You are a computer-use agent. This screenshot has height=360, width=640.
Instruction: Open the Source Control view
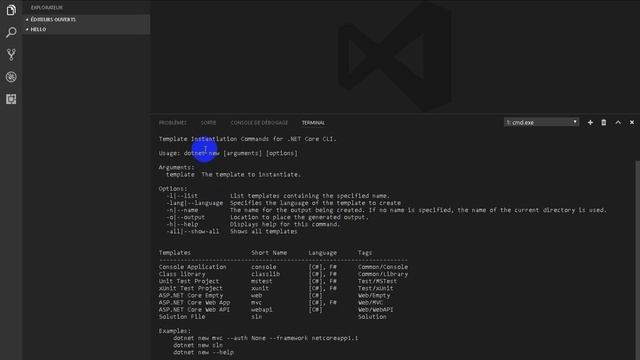point(11,54)
